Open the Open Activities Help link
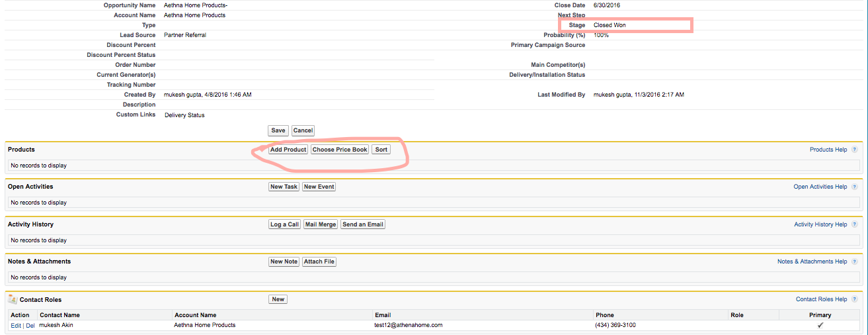868x335 pixels. pos(820,187)
